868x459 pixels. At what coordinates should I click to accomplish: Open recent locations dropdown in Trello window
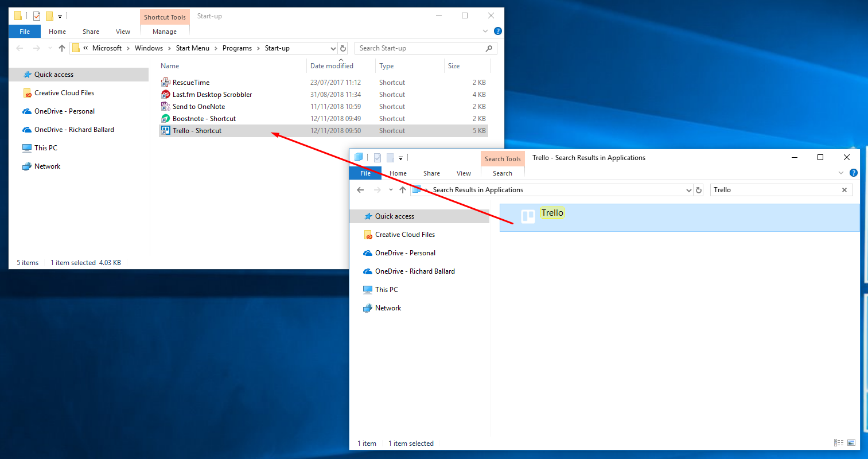coord(391,190)
